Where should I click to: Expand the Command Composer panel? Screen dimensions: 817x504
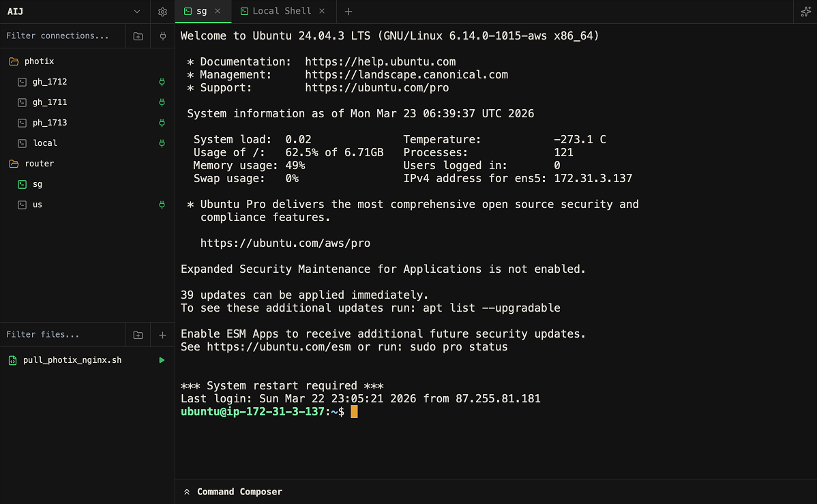(x=233, y=492)
